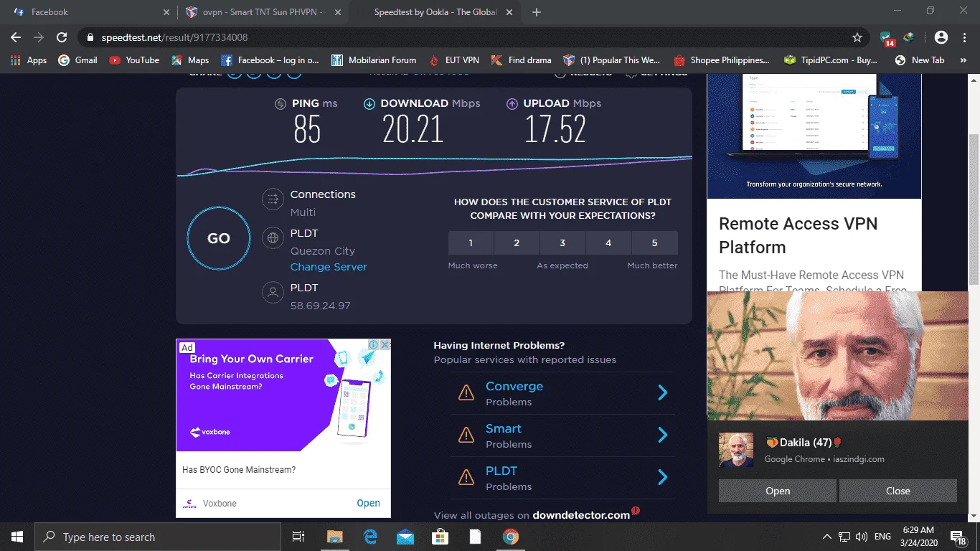The image size is (980, 551).
Task: Open the TipidPC.com bookmark
Action: coord(831,60)
